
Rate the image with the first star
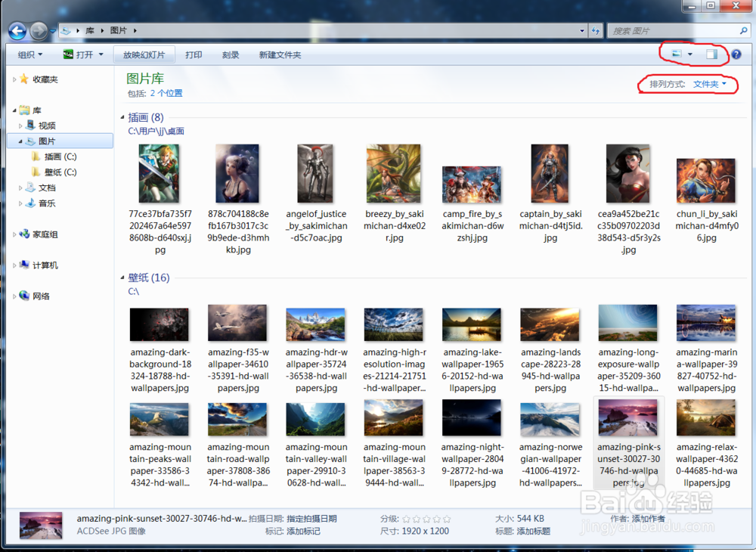(407, 519)
